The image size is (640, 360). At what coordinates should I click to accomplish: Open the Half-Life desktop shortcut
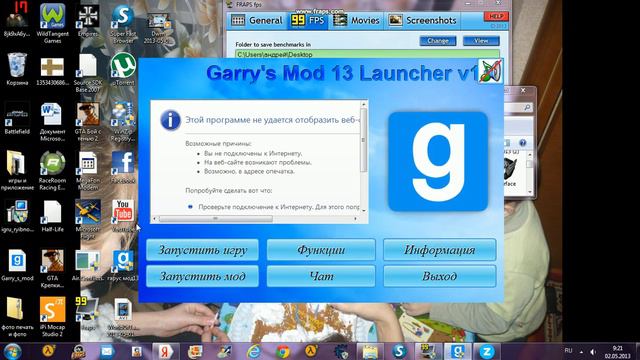pyautogui.click(x=52, y=216)
